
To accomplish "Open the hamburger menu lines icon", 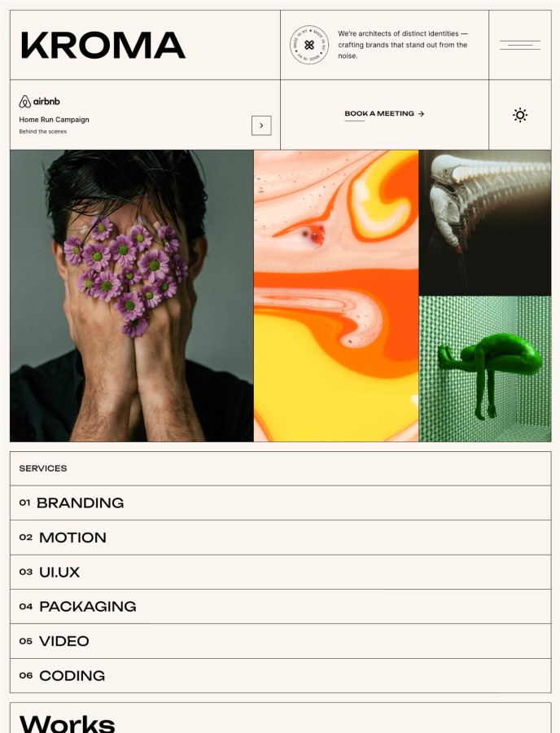I will click(x=520, y=45).
